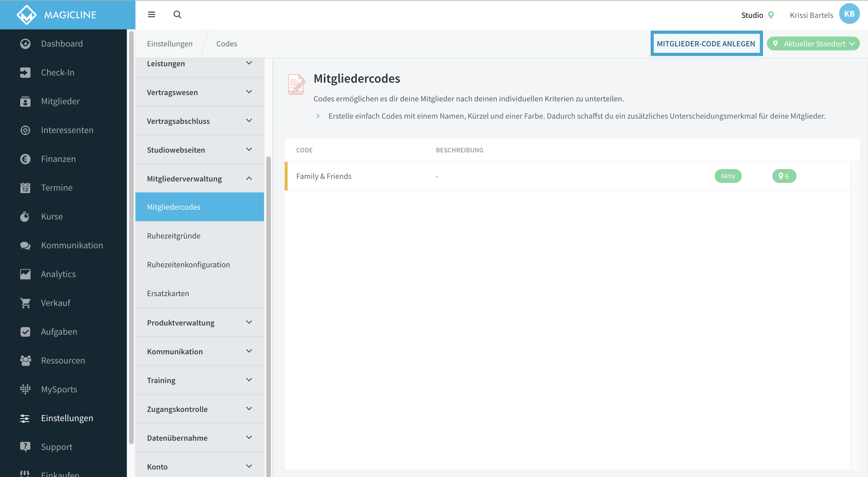Click the Mitglieder-Code anlegen button
Viewport: 868px width, 477px height.
(706, 44)
